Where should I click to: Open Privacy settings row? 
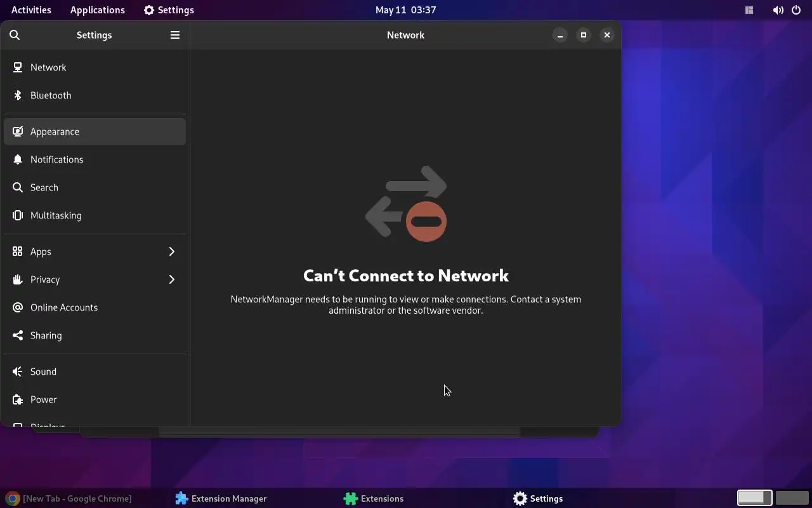click(x=95, y=279)
